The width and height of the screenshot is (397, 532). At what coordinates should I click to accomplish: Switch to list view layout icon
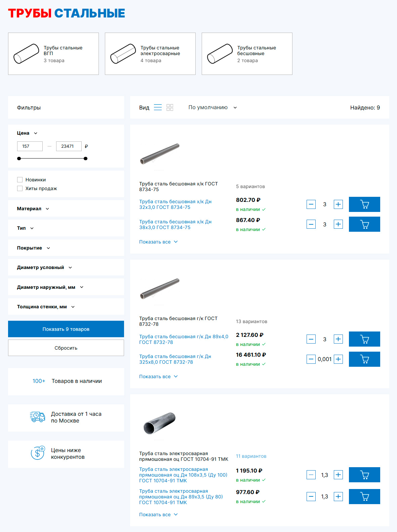(x=158, y=107)
